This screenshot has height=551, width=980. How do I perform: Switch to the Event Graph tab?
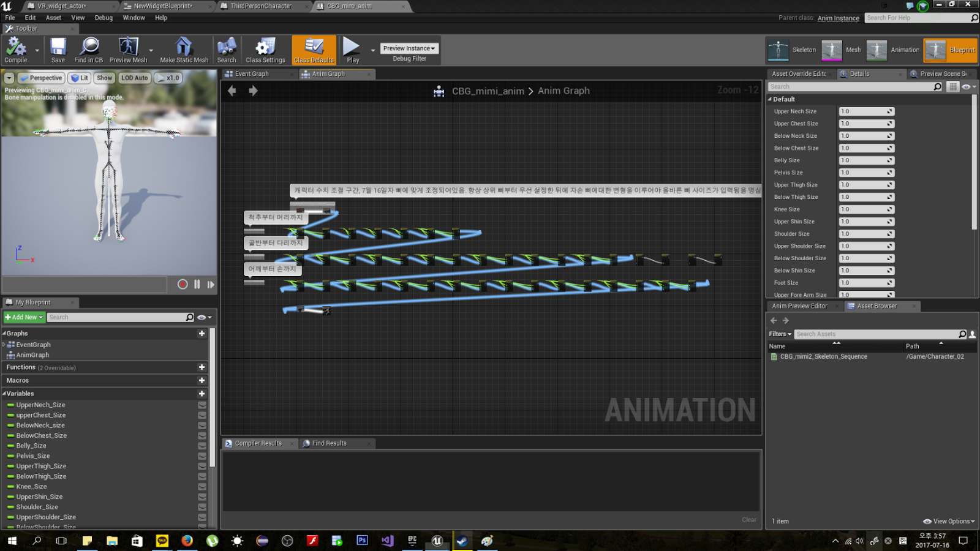pos(252,73)
